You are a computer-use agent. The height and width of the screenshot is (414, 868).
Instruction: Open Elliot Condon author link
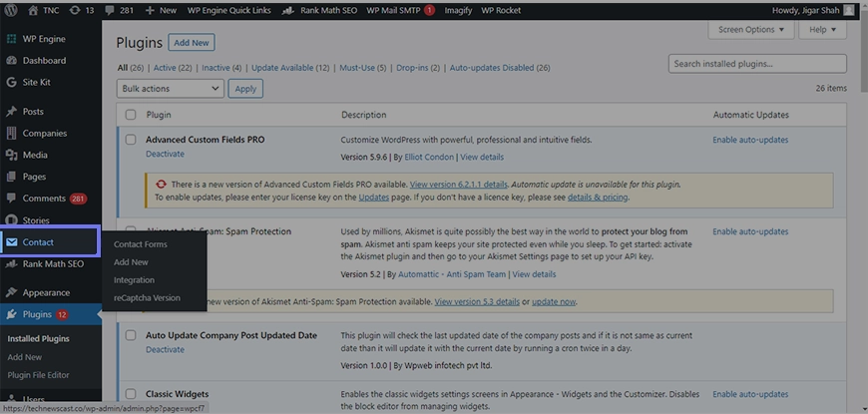click(x=429, y=158)
